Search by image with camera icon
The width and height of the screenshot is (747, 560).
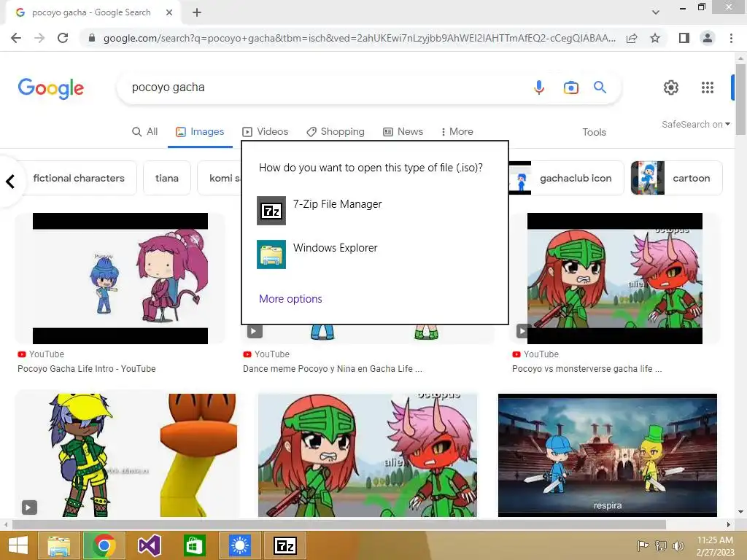pyautogui.click(x=570, y=87)
